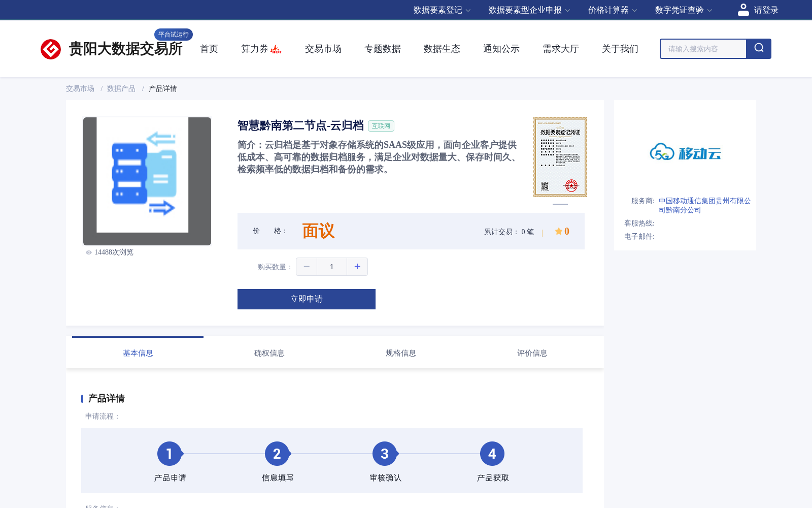Click the 面议 price text
This screenshot has height=508, width=812.
click(318, 231)
